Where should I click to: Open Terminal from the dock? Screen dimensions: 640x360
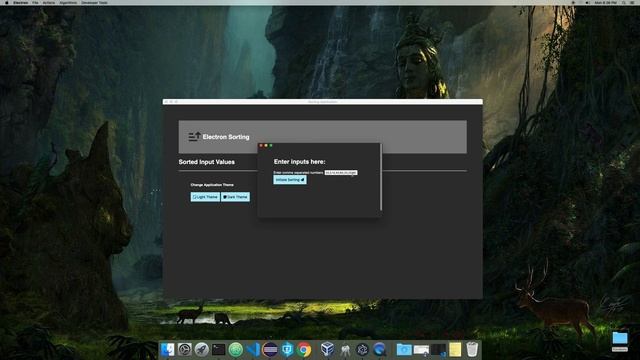219,349
